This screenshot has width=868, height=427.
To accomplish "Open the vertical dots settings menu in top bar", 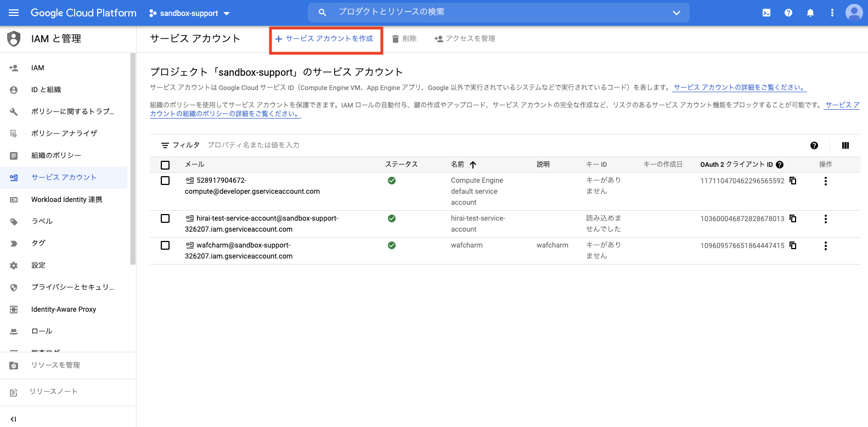I will [x=832, y=13].
